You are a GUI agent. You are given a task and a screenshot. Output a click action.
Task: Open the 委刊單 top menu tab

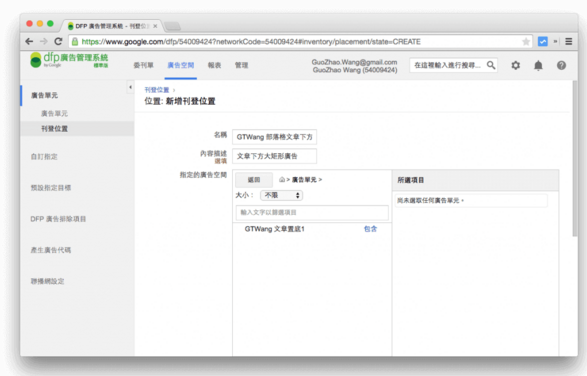point(143,65)
